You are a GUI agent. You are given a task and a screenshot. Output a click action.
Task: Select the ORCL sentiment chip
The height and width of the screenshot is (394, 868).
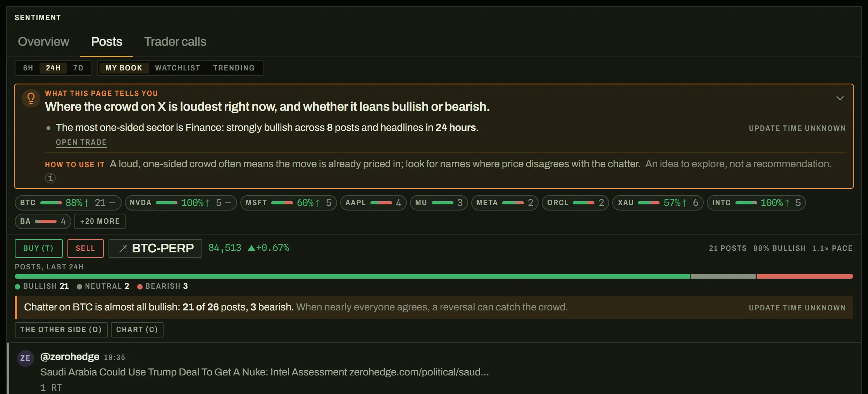coord(575,203)
